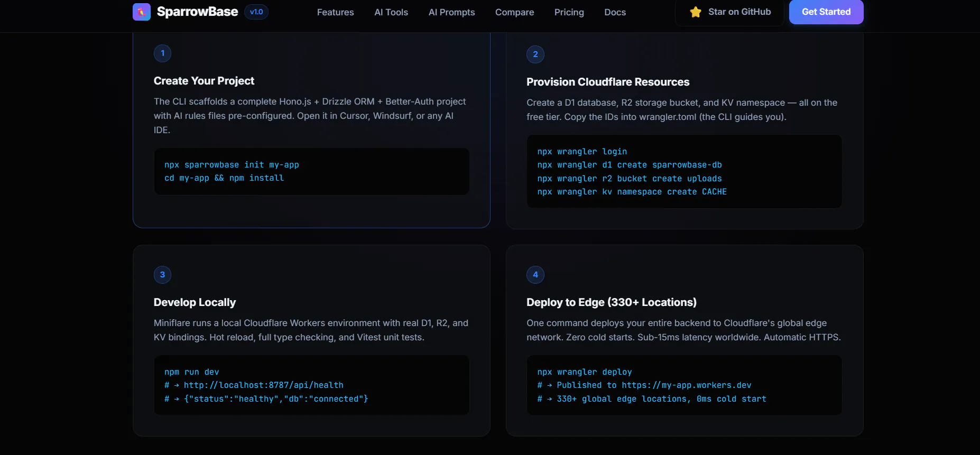The width and height of the screenshot is (980, 455).
Task: Open the Pricing page link
Action: (569, 12)
